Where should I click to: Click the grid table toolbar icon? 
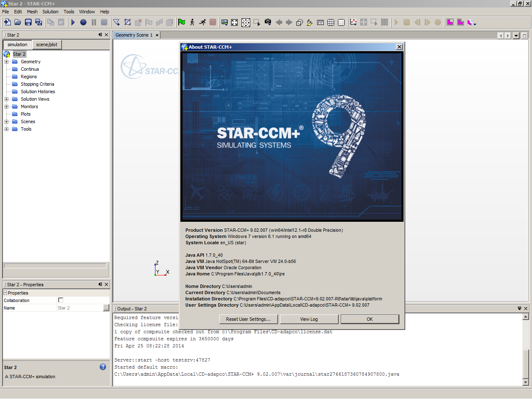click(x=331, y=22)
